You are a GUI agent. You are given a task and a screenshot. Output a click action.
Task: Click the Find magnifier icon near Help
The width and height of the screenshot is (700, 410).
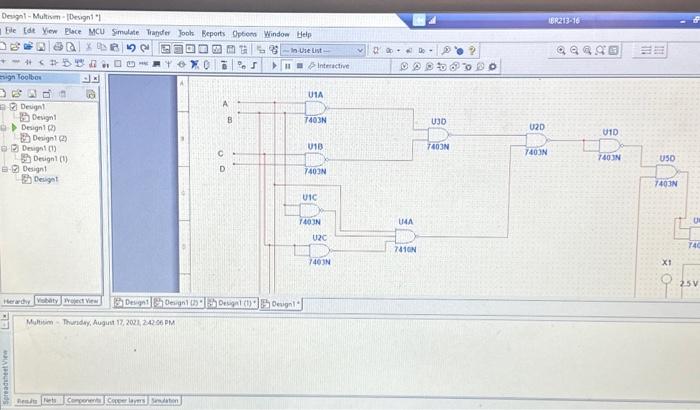[446, 50]
